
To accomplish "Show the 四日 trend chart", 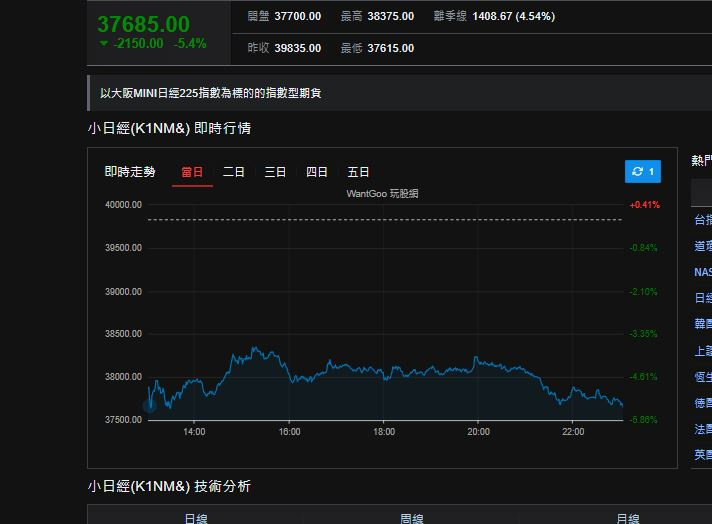I will [x=317, y=172].
